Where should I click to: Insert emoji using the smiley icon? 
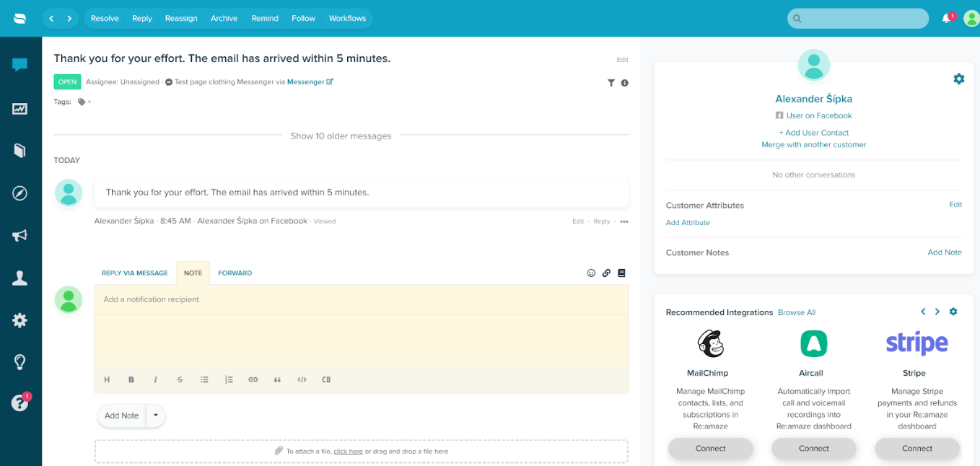(x=591, y=273)
